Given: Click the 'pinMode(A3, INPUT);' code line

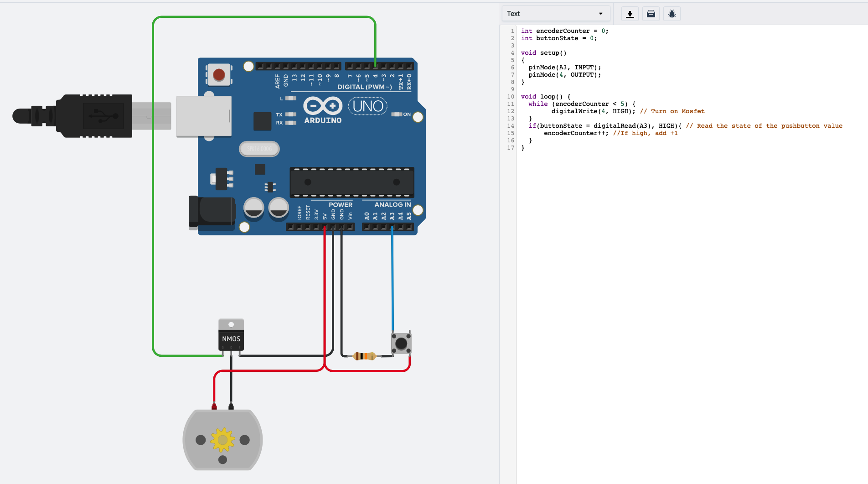Looking at the screenshot, I should 565,68.
